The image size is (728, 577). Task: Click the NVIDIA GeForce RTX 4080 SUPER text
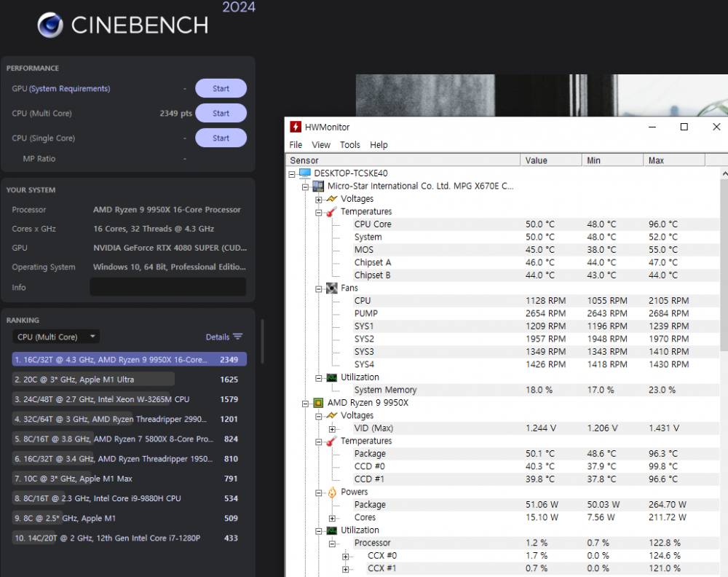point(170,248)
